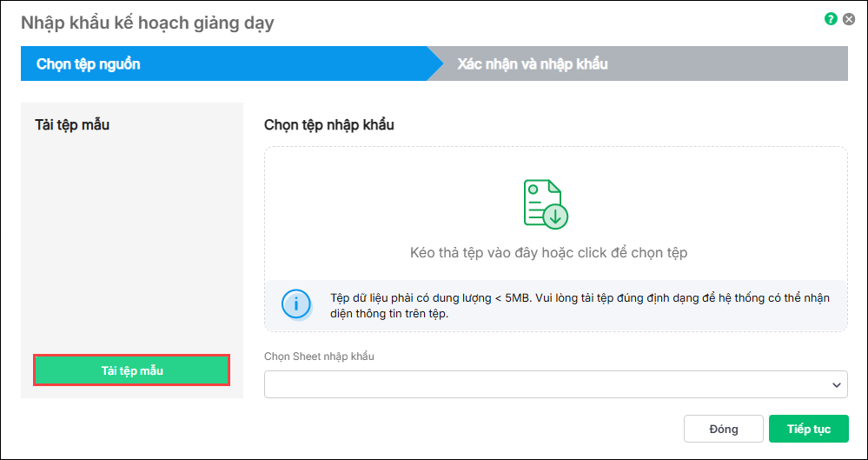The image size is (868, 460).
Task: Click the blue info circle icon
Action: [296, 303]
